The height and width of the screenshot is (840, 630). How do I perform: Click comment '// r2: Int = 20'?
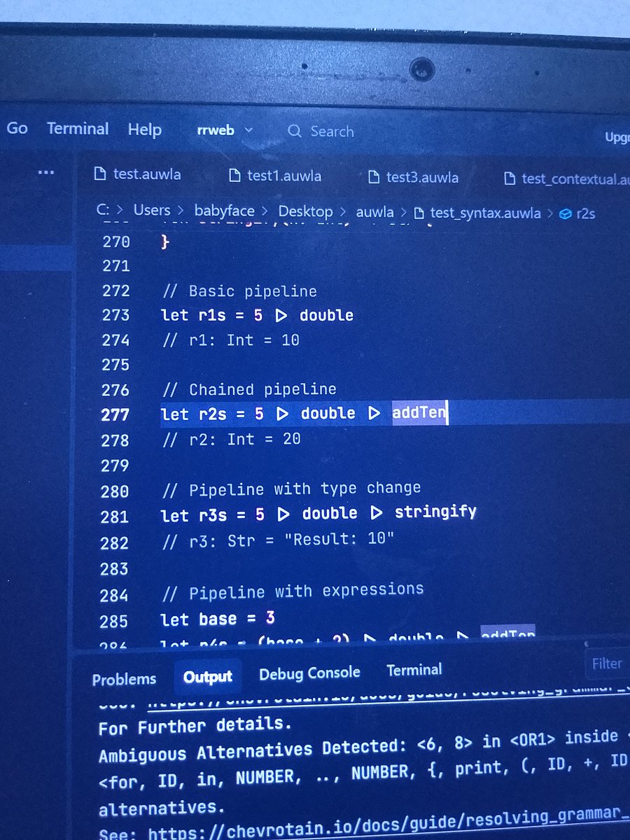tap(230, 439)
